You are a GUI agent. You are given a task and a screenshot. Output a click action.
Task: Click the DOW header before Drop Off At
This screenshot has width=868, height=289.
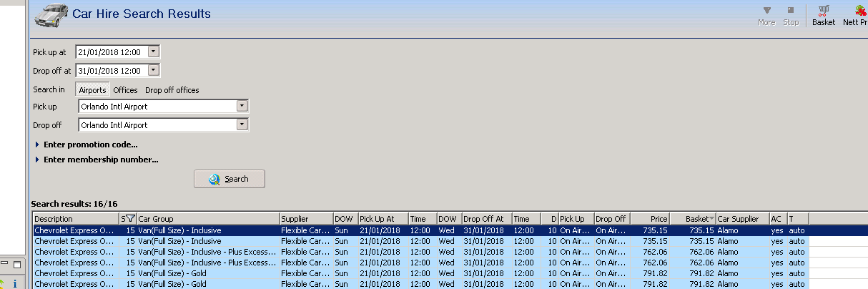(x=449, y=219)
